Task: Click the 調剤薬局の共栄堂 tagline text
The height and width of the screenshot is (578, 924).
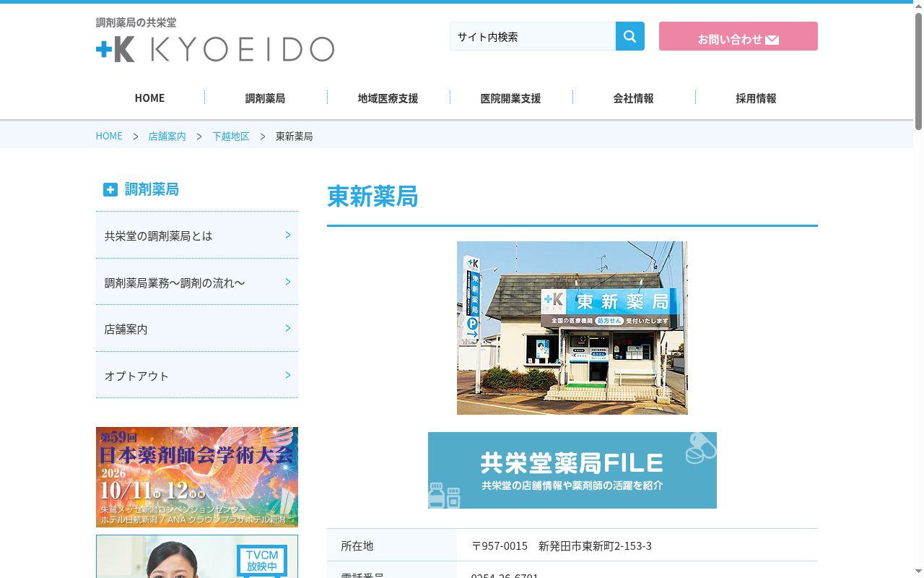Action: (136, 22)
